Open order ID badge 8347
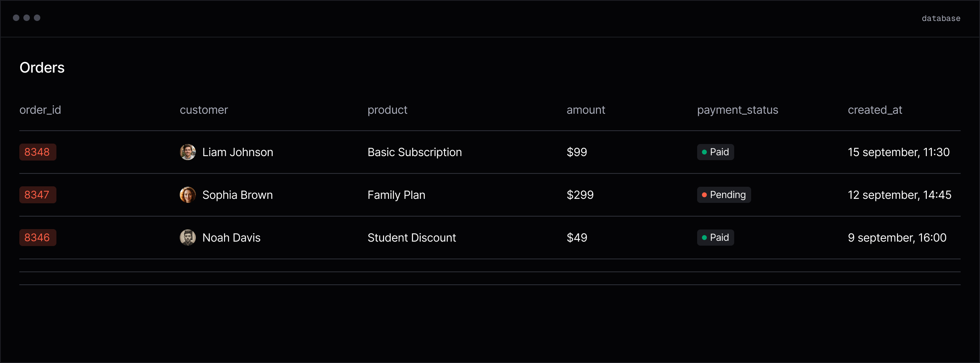980x363 pixels. [x=38, y=195]
